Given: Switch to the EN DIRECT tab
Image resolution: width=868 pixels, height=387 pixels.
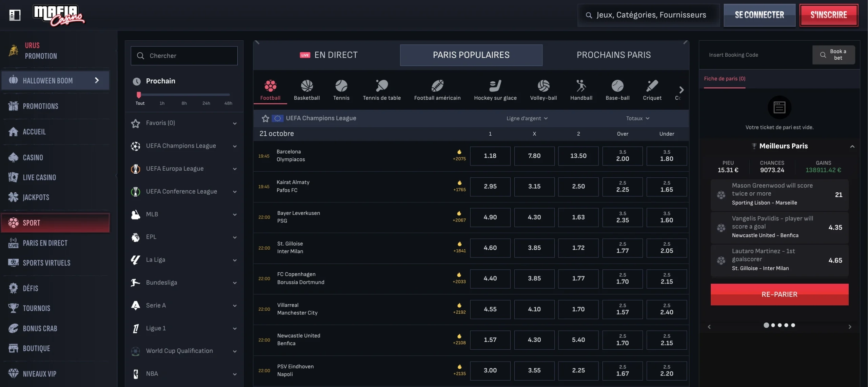Looking at the screenshot, I should [329, 55].
